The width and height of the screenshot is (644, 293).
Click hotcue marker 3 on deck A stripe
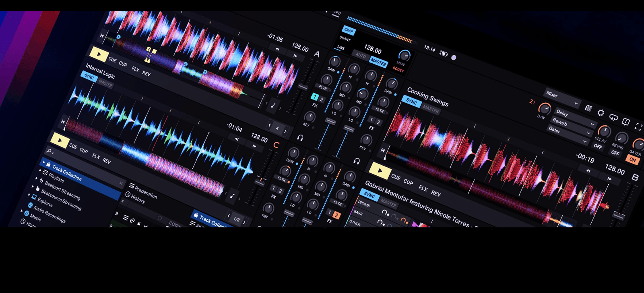(x=205, y=72)
